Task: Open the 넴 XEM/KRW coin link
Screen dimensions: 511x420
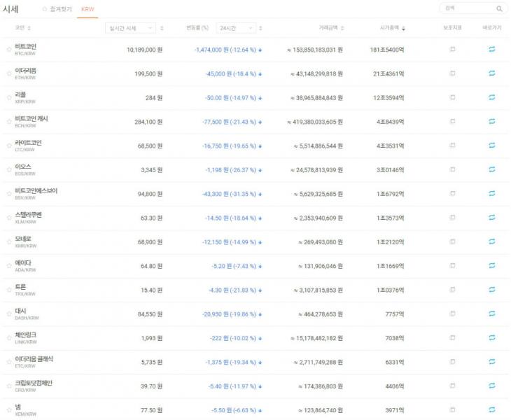Action: (x=25, y=410)
